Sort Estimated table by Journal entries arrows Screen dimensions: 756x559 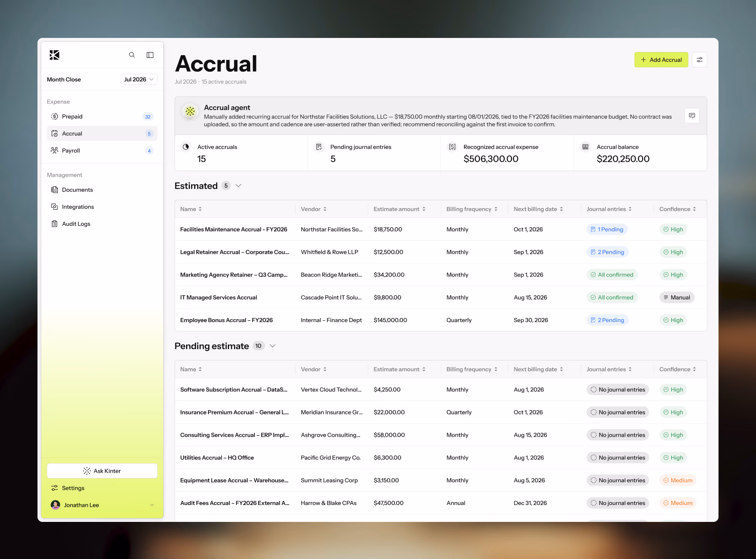630,209
